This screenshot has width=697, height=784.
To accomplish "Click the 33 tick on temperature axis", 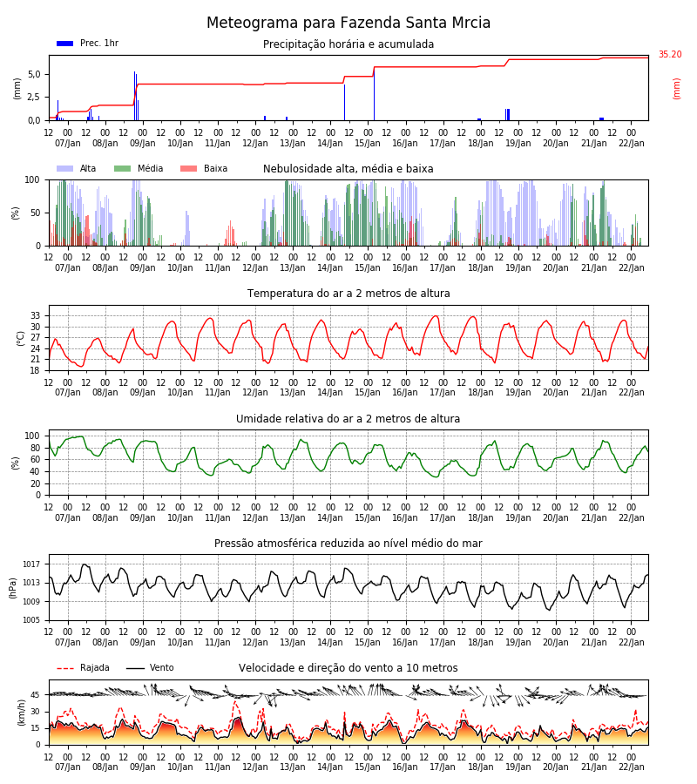I will tap(36, 315).
